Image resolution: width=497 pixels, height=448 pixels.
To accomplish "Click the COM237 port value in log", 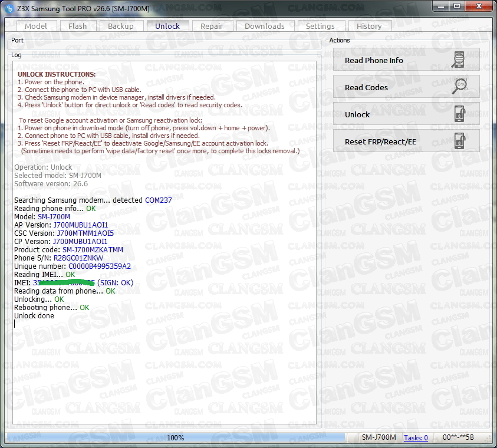I will tap(159, 200).
